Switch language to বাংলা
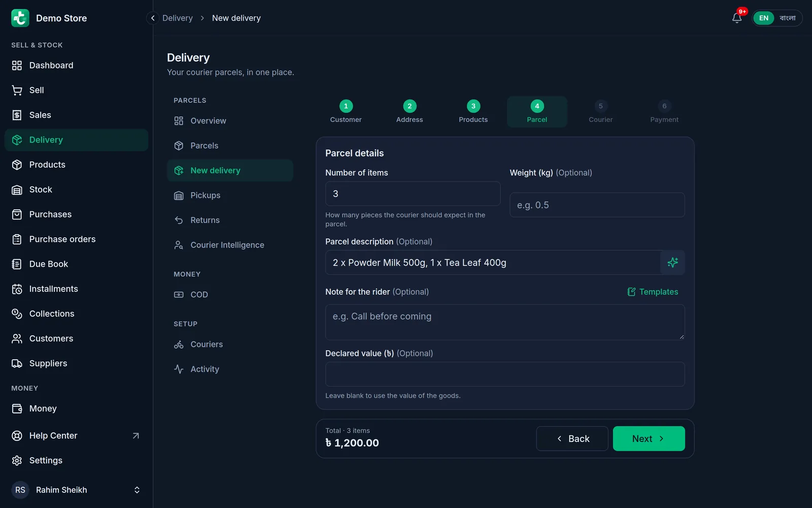This screenshot has height=508, width=812. 788,18
